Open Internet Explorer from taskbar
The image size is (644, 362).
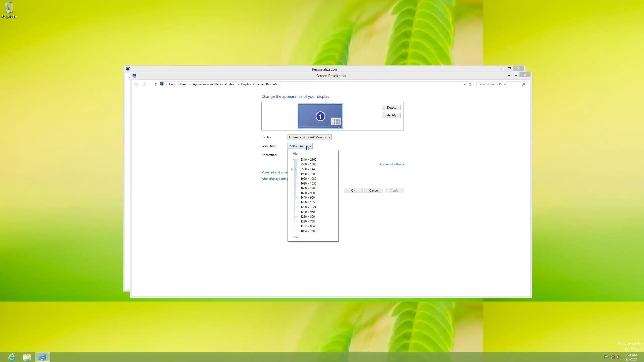point(12,357)
